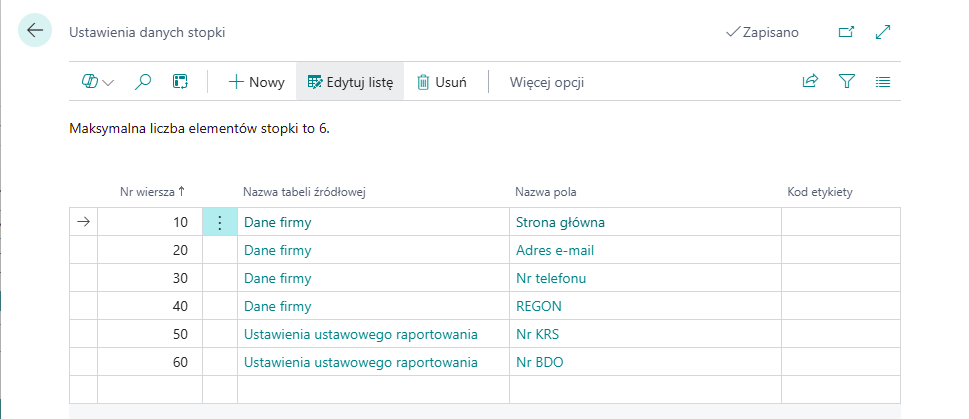Open the Więcej opcji menu
Image resolution: width=969 pixels, height=419 pixels.
[x=546, y=82]
